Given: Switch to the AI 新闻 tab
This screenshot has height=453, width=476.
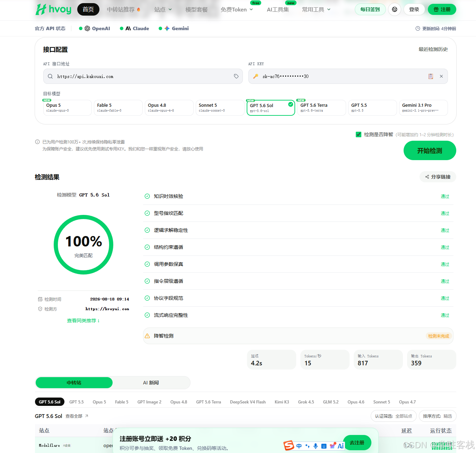Looking at the screenshot, I should (151, 383).
